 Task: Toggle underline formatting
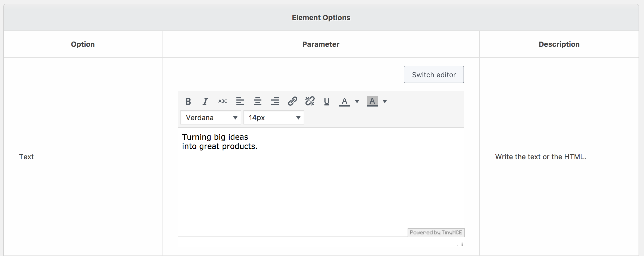pos(327,101)
